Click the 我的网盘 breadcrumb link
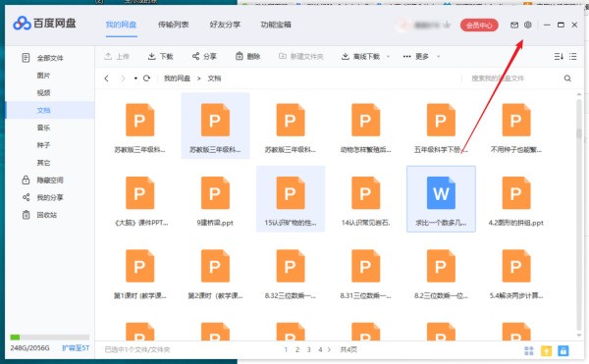 177,78
